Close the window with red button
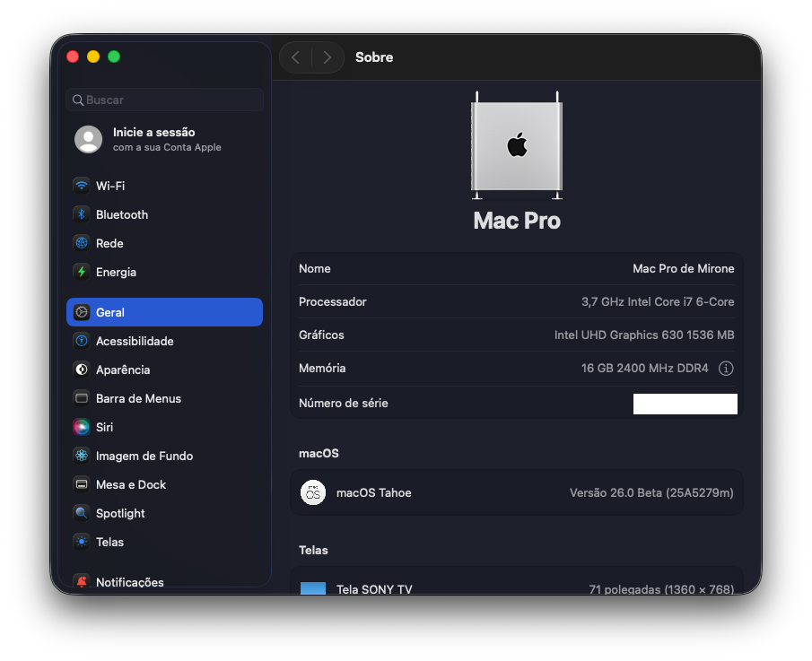This screenshot has width=812, height=661. pos(73,57)
